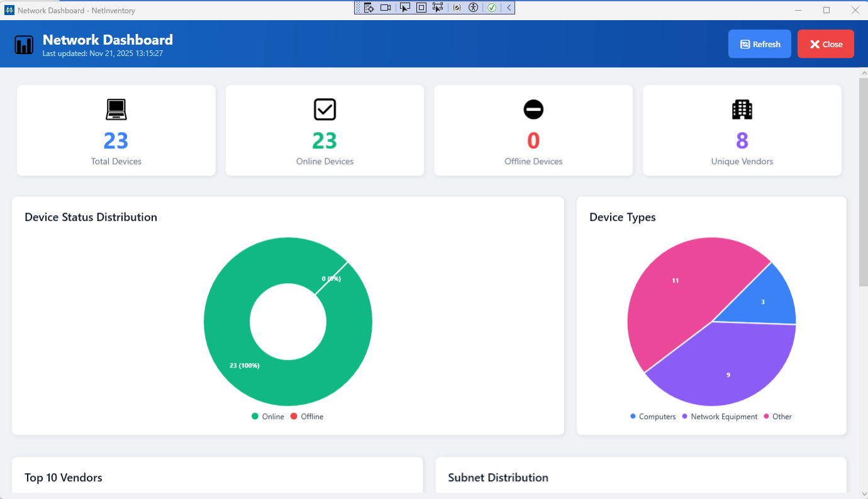Minimize the Network Dashboard window
This screenshot has height=499, width=868.
798,10
